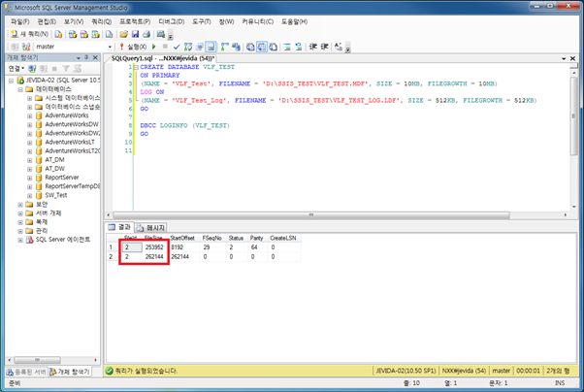Collapse the 데이터베이스 folder
This screenshot has width=584, height=392.
(x=20, y=89)
